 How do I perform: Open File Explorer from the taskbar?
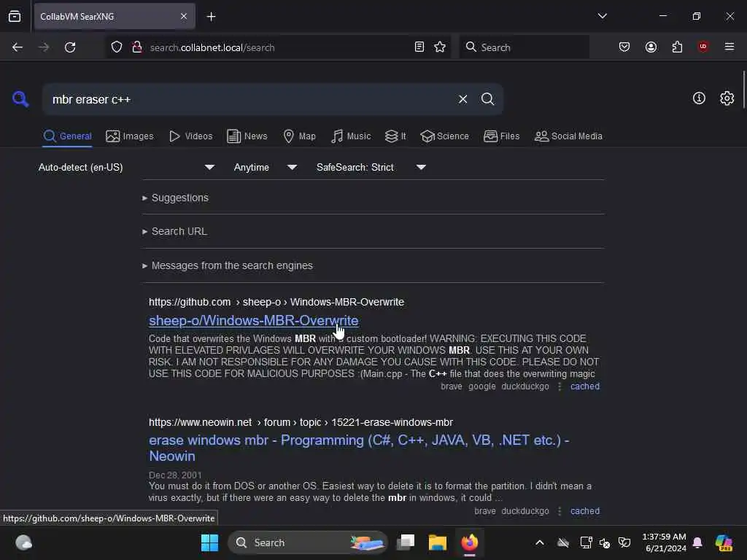click(438, 542)
